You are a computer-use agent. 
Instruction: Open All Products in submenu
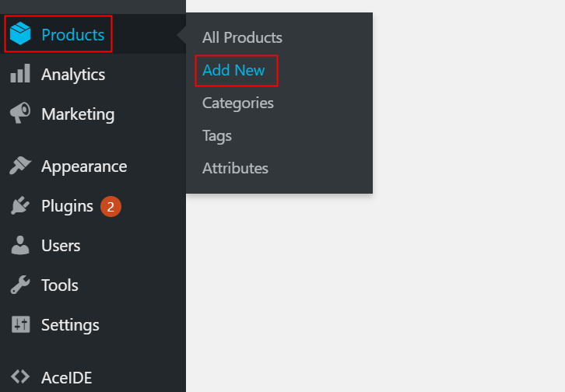pos(242,37)
